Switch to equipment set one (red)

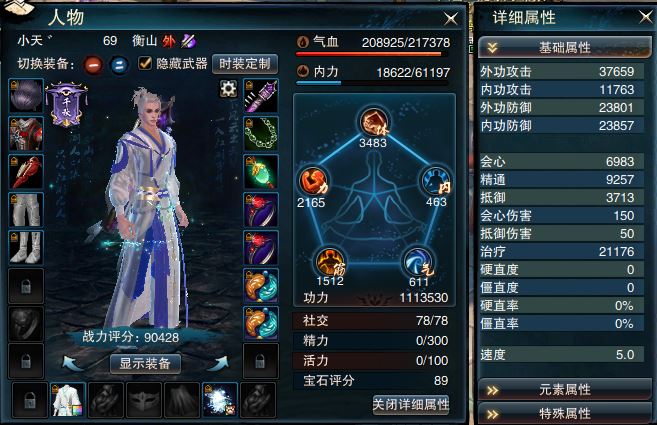pyautogui.click(x=93, y=65)
